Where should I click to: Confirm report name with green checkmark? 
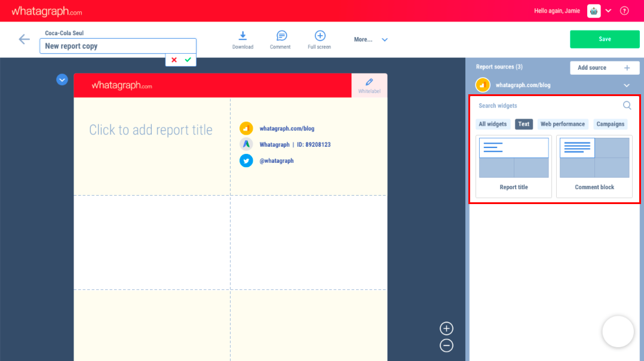(x=188, y=60)
